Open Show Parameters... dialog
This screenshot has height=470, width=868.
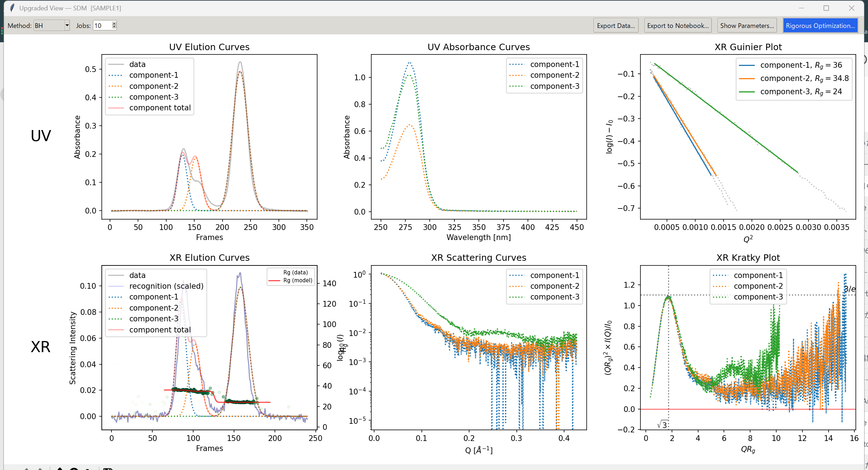coord(747,25)
